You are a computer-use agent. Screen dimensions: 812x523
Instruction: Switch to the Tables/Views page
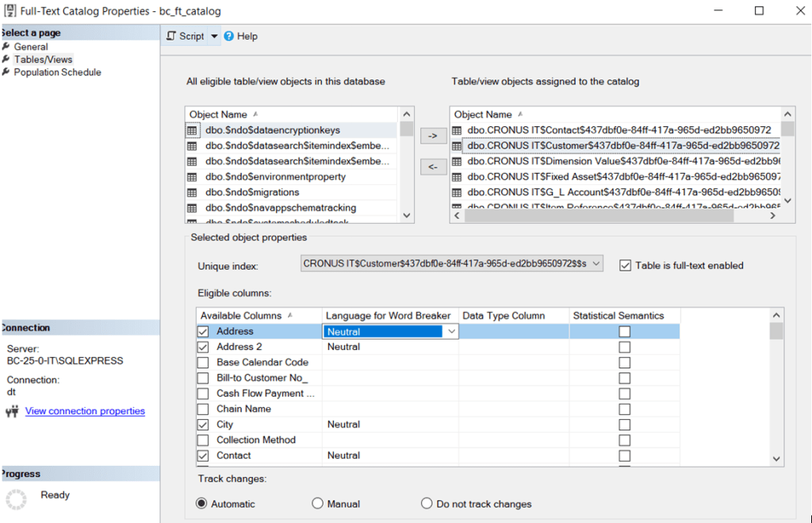tap(43, 60)
